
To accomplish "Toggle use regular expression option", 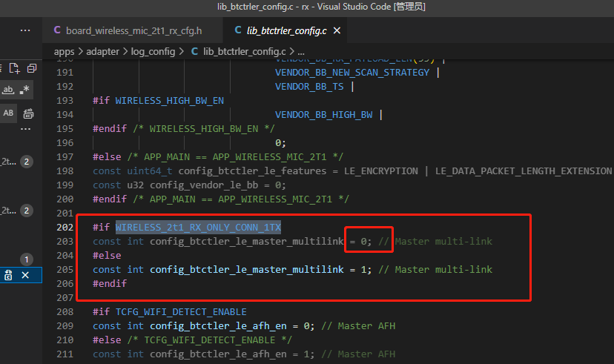I will tap(24, 90).
